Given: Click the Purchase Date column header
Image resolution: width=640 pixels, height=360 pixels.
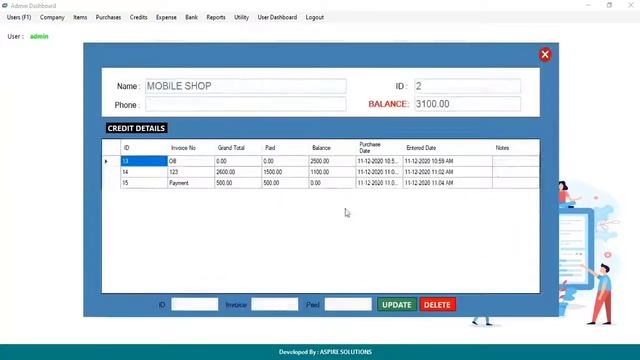Looking at the screenshot, I should tap(379, 148).
